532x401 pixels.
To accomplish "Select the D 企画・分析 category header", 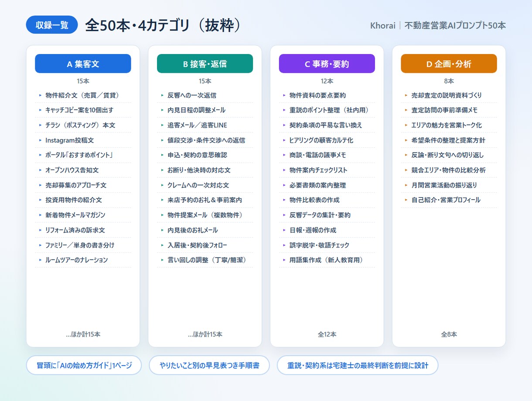I will (x=449, y=64).
